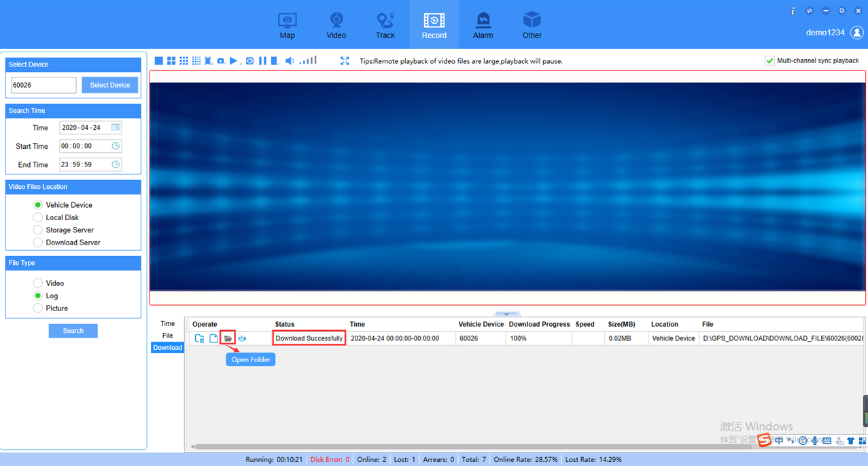868x466 pixels.
Task: Start playback with the play triangle
Action: (x=233, y=61)
